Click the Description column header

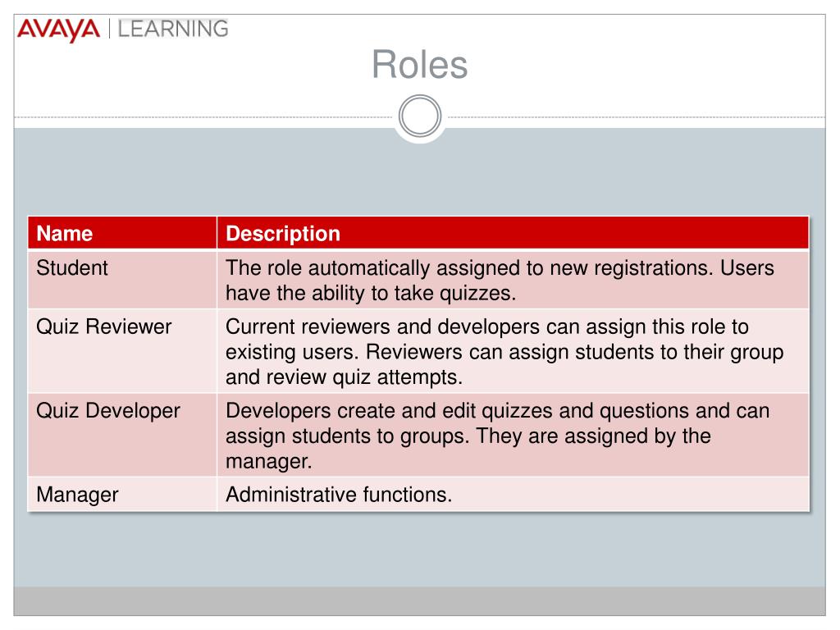tap(514, 233)
